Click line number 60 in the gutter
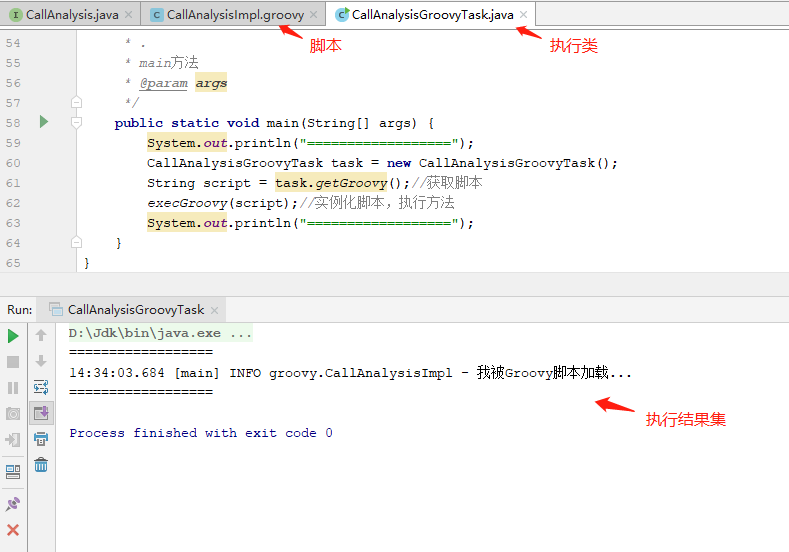This screenshot has height=552, width=789. pyautogui.click(x=13, y=163)
